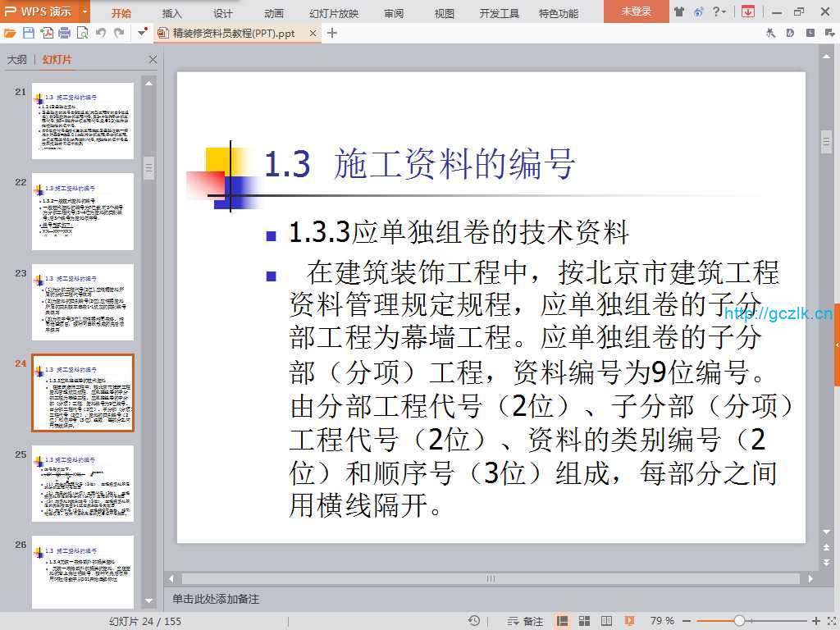Image resolution: width=840 pixels, height=630 pixels.
Task: Export to PDF using the toolbar icon
Action: [47, 33]
